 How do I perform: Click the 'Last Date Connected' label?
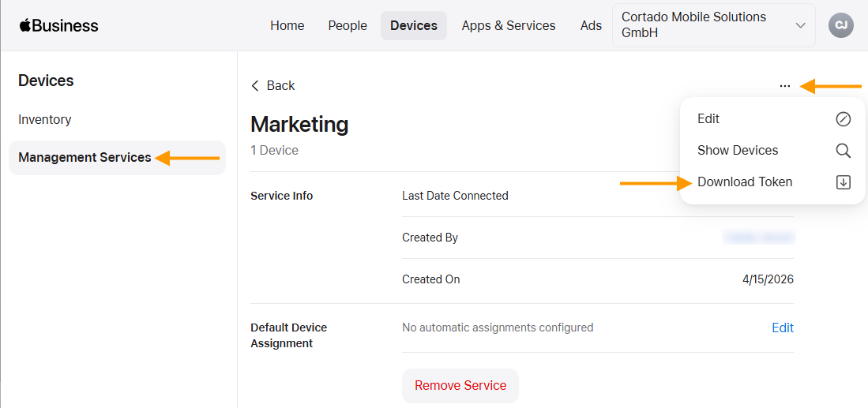(x=455, y=196)
